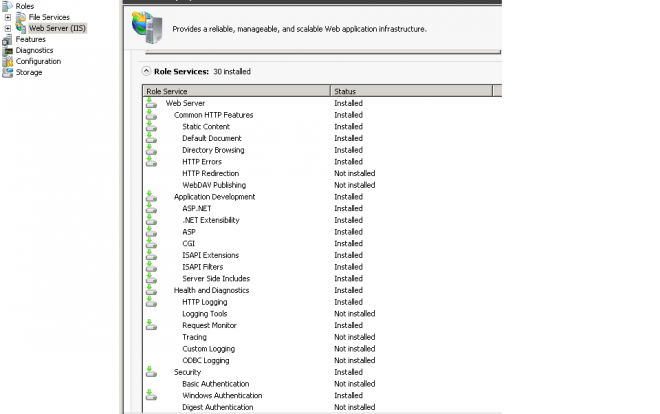Click the CGI role service name
The width and height of the screenshot is (660, 414).
point(189,244)
